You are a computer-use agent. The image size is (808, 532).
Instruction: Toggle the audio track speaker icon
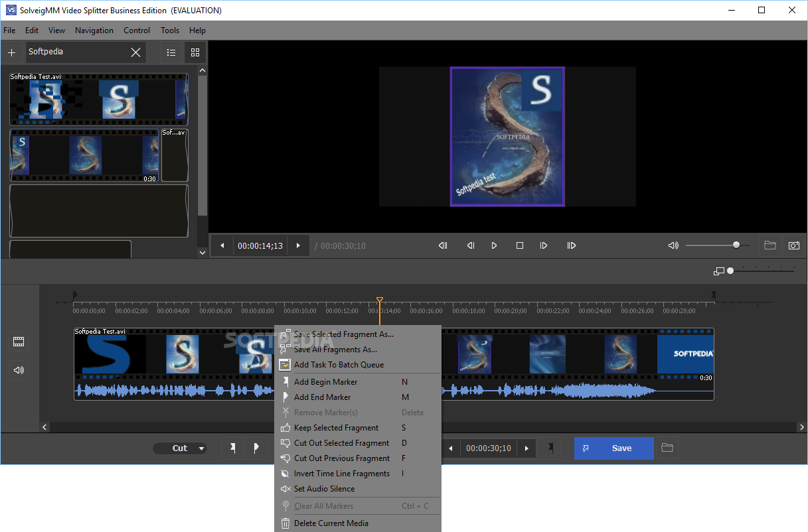(x=19, y=370)
